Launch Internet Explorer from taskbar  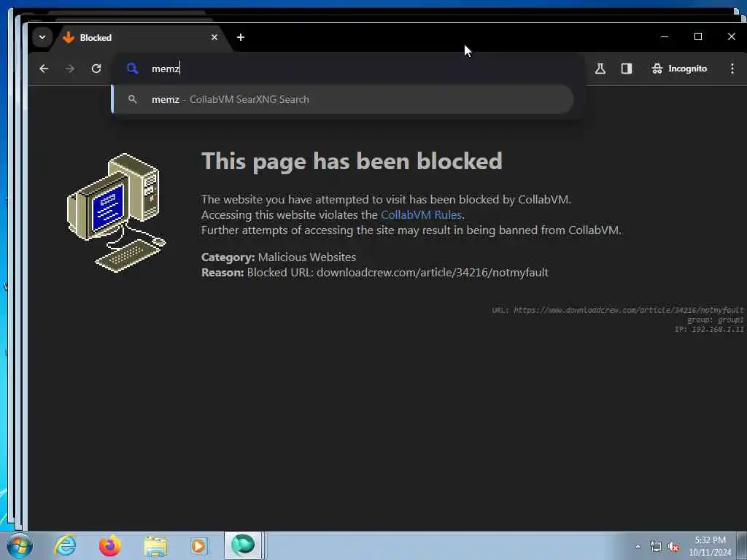tap(65, 545)
